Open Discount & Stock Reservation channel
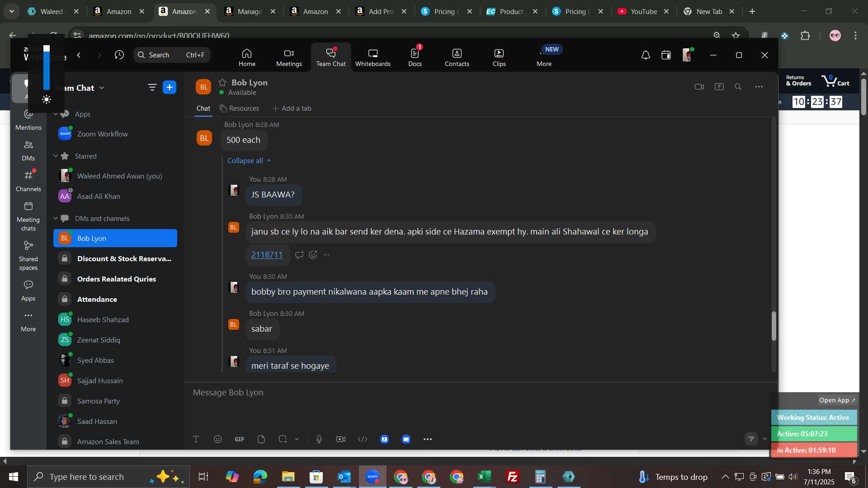This screenshot has height=488, width=868. pos(115,258)
